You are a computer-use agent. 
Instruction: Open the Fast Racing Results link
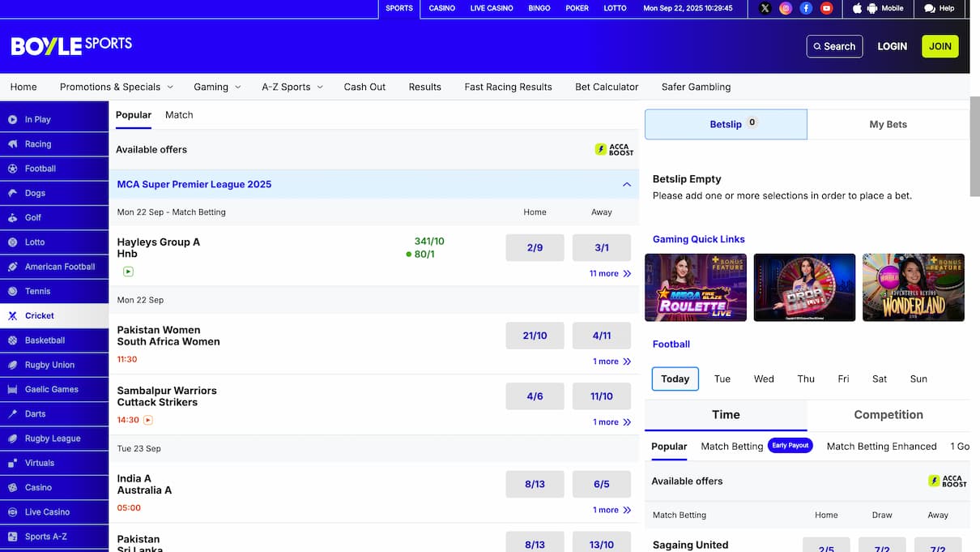tap(508, 87)
